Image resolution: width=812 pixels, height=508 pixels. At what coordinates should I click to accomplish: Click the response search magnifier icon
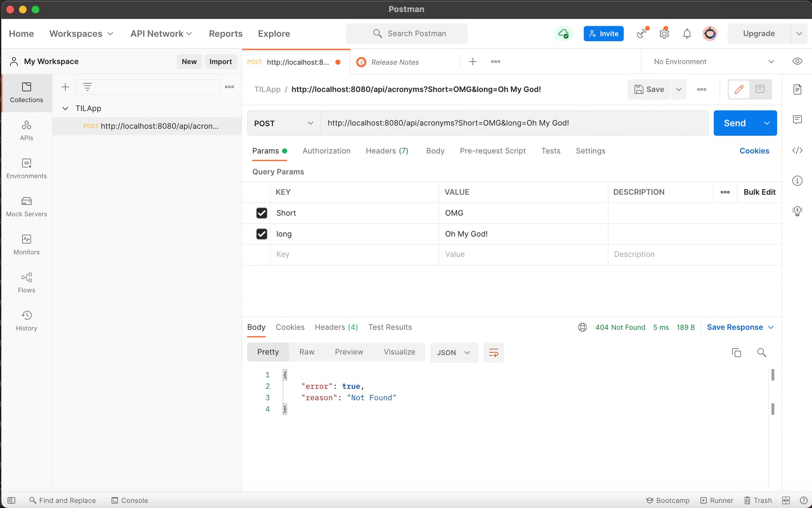coord(762,352)
